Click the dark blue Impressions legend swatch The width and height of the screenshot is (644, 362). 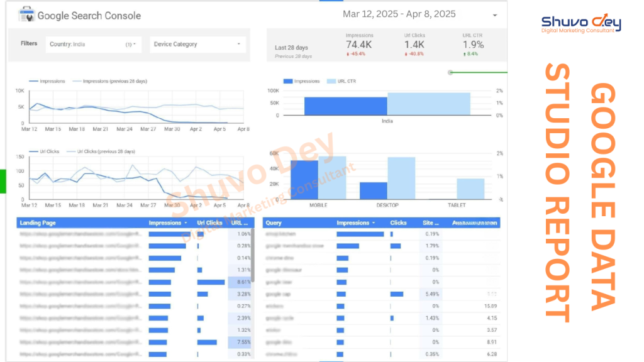(288, 81)
